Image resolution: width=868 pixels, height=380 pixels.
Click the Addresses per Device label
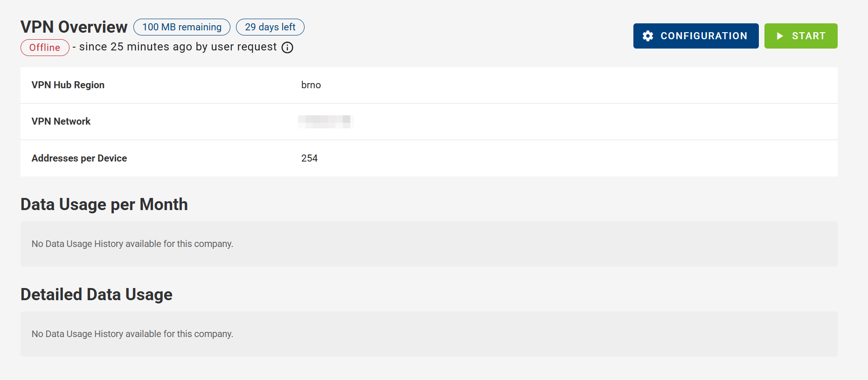79,158
